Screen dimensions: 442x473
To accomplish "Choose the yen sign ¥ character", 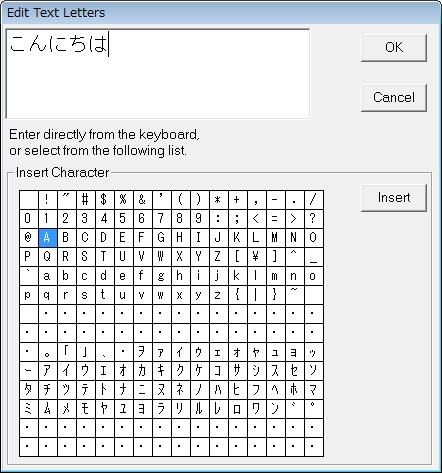I will coord(257,257).
